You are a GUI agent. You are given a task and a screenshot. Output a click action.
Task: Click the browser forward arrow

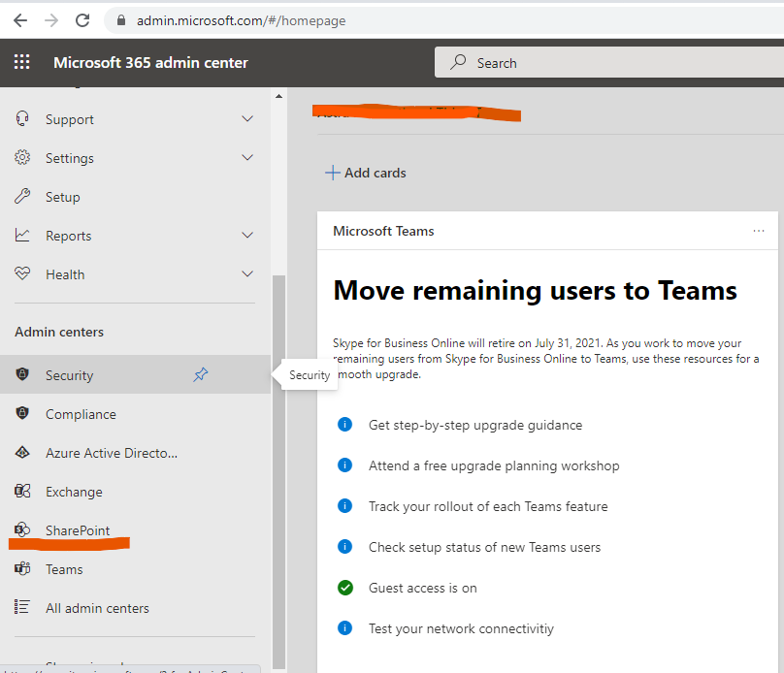click(51, 20)
